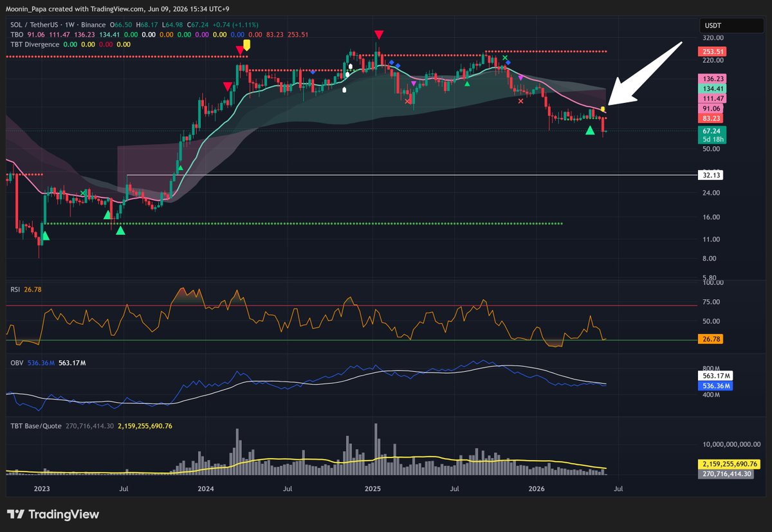The width and height of the screenshot is (772, 532).
Task: Click the yellow marker above the early 2024 high
Action: pyautogui.click(x=246, y=46)
